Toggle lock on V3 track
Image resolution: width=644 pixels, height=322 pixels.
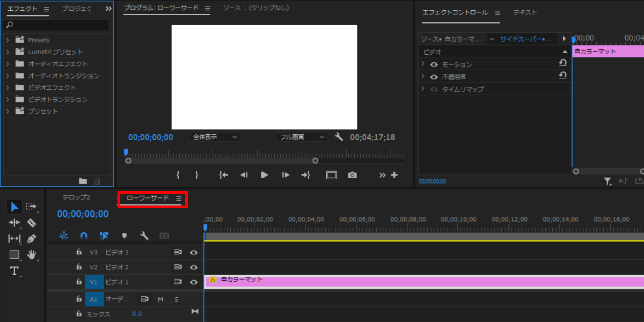[79, 252]
